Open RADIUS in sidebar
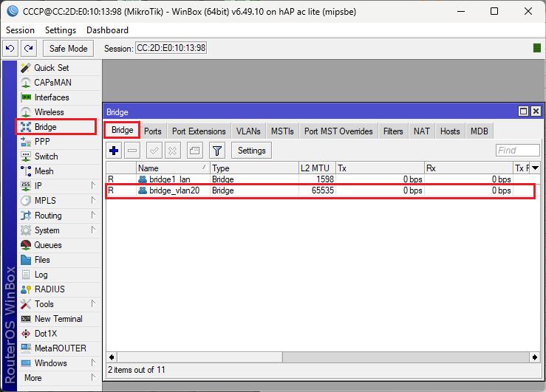This screenshot has height=392, width=546. [x=59, y=289]
